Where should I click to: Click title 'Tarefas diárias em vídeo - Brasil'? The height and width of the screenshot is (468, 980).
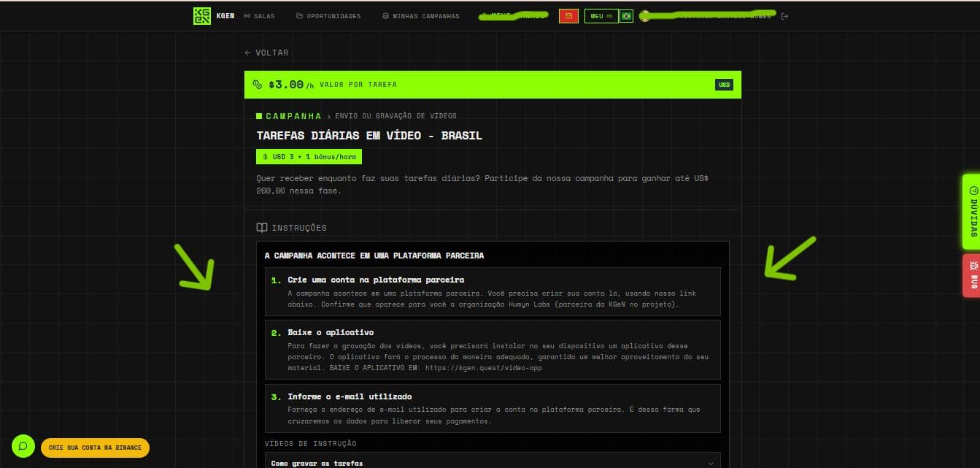click(x=369, y=136)
